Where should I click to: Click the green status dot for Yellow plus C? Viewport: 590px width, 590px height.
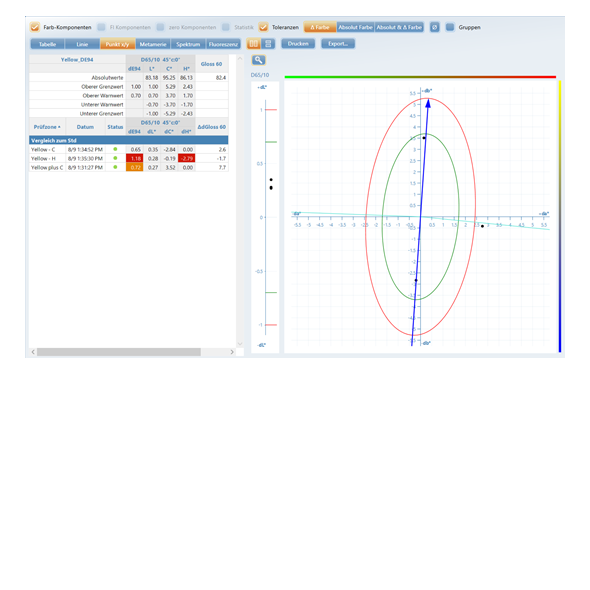click(115, 167)
